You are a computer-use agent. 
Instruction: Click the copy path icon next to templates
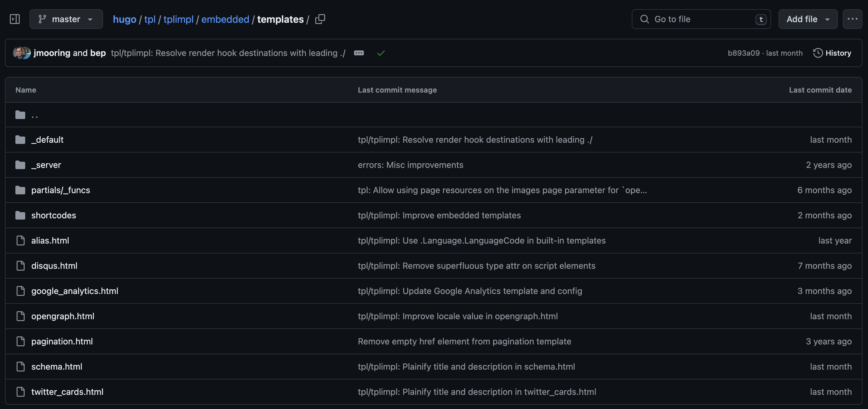click(321, 19)
